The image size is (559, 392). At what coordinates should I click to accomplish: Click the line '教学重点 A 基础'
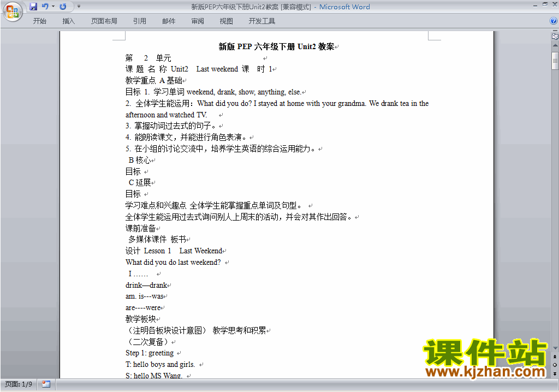pos(153,80)
